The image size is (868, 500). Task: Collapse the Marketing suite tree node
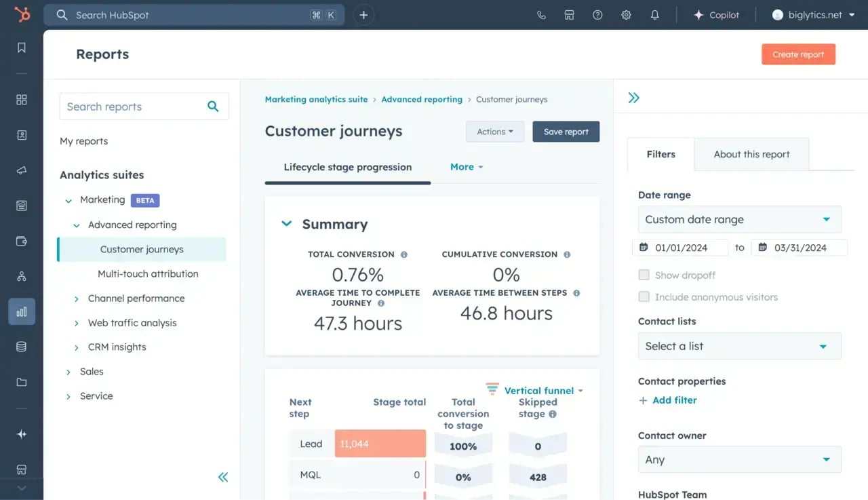tap(68, 200)
